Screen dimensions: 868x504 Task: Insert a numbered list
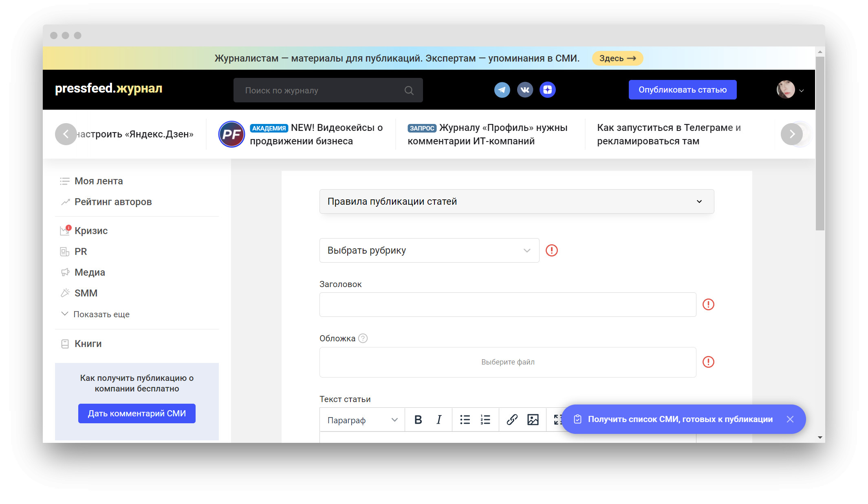coord(485,420)
